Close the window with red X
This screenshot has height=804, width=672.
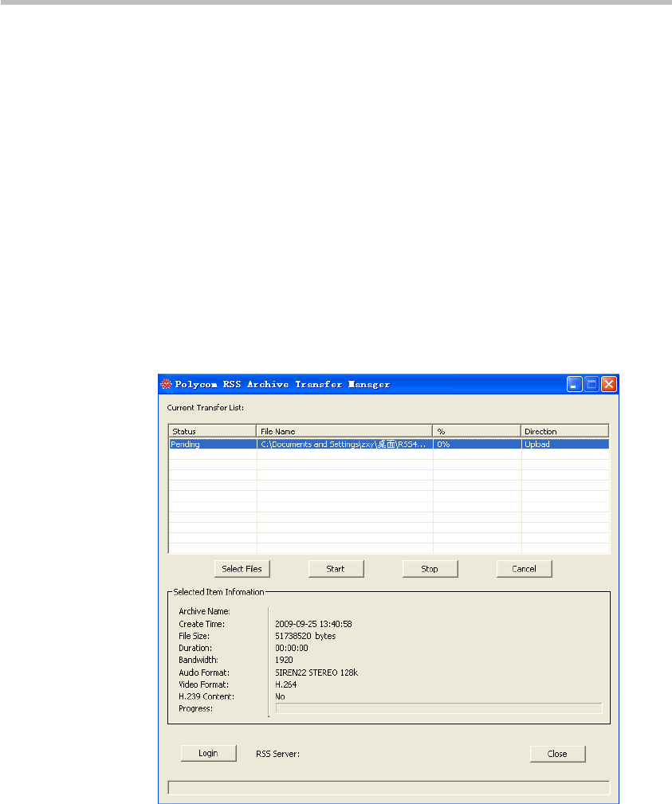coord(609,384)
